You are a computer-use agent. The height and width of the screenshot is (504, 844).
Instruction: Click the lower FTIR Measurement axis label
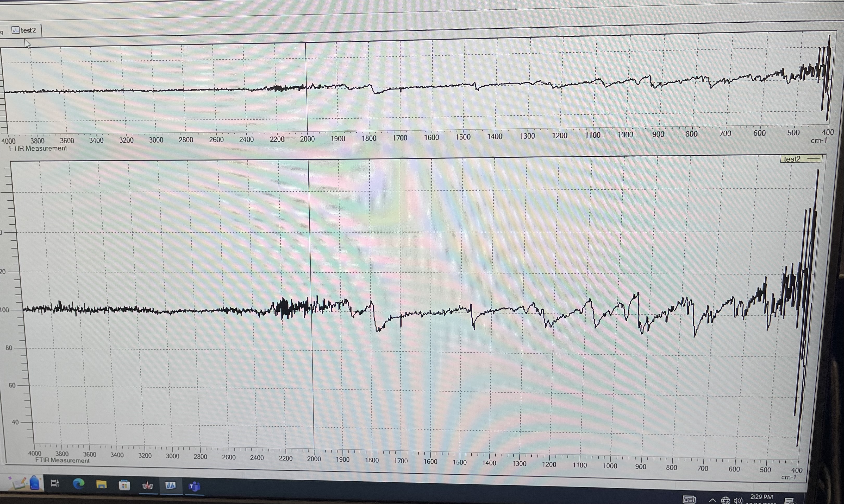pos(62,461)
